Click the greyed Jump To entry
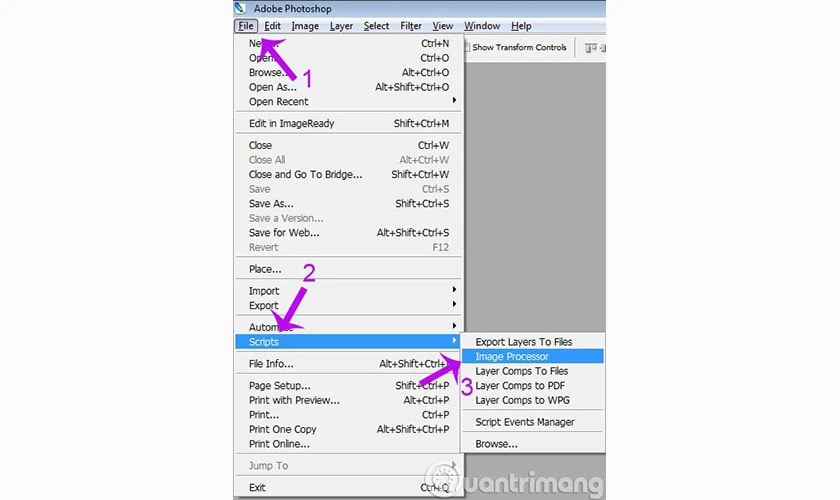Screen dimensions: 840x500 [x=348, y=466]
